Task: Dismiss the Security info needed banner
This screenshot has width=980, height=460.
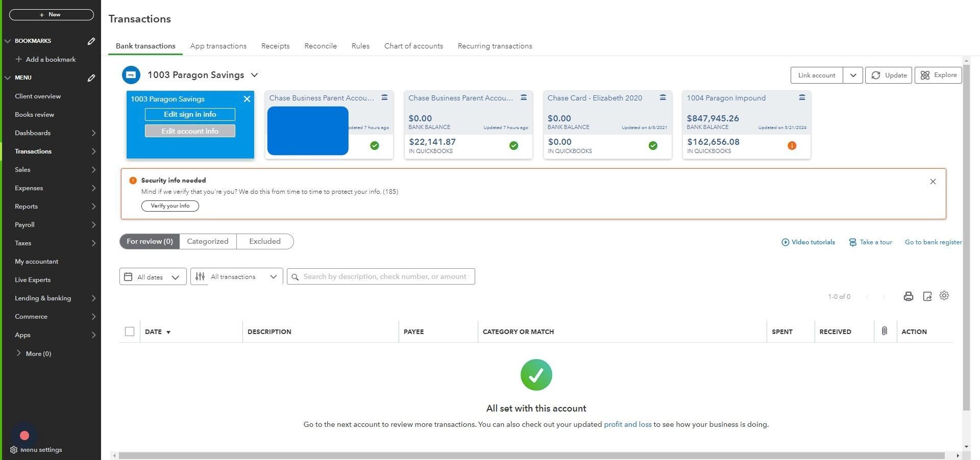Action: [933, 182]
